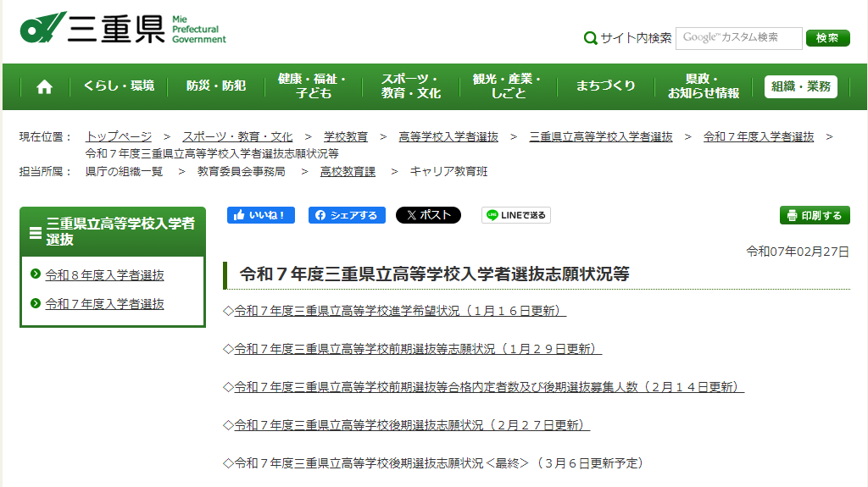Follow breadcrumb link 高等学校入学者選抜
Screen dimensions: 868x487
pos(448,136)
